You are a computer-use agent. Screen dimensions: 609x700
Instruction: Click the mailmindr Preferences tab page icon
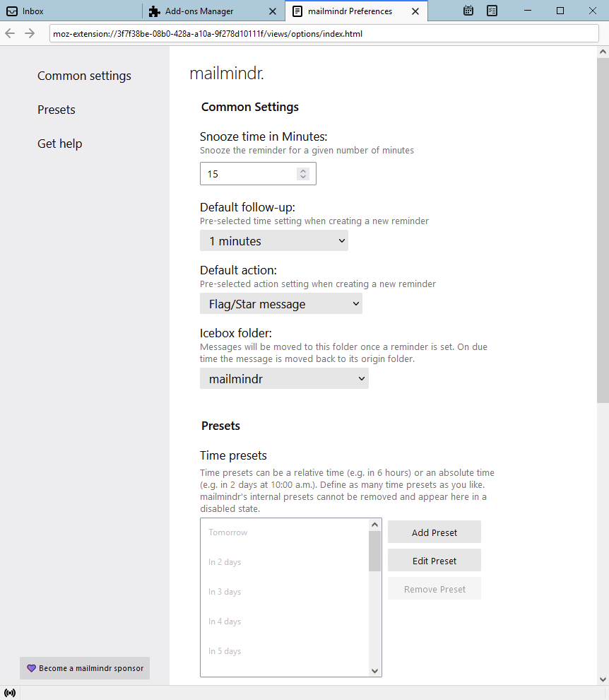click(297, 11)
